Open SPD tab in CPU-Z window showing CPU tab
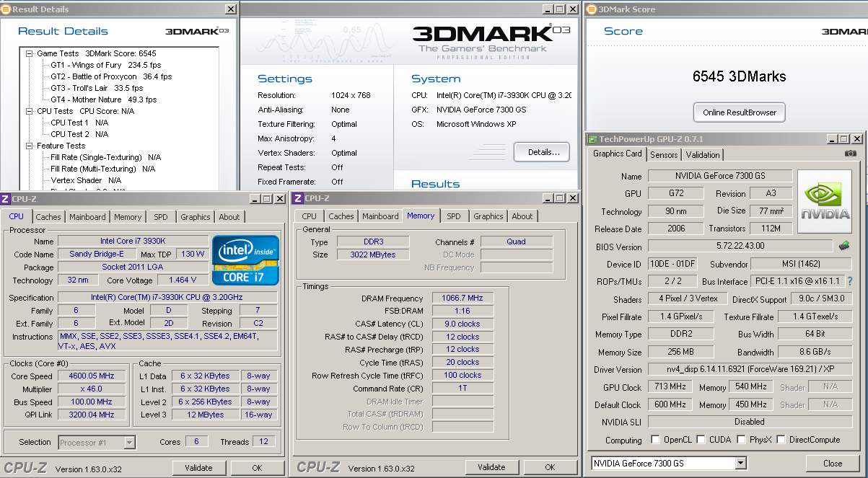Viewport: 868px width, 478px height. point(161,216)
